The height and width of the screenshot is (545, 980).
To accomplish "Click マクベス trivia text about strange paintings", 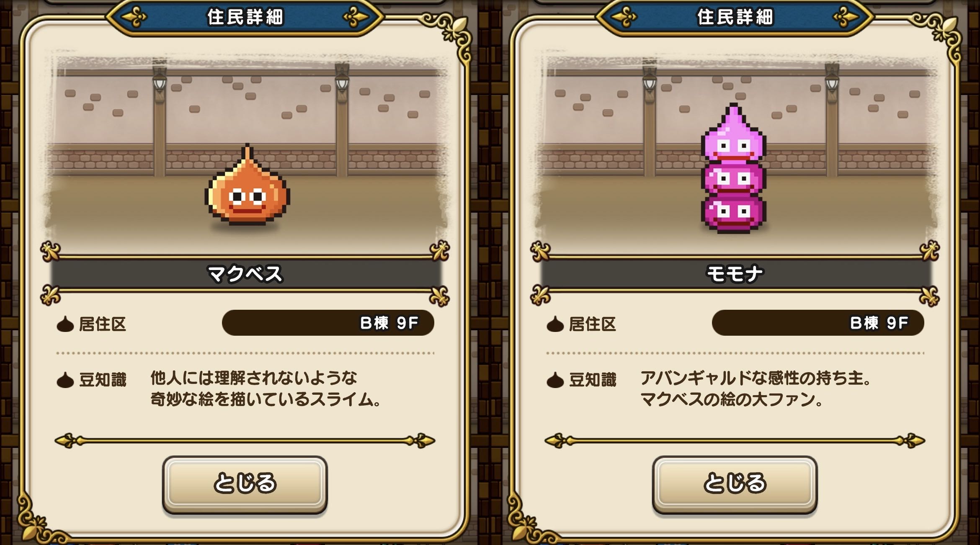I will 266,388.
